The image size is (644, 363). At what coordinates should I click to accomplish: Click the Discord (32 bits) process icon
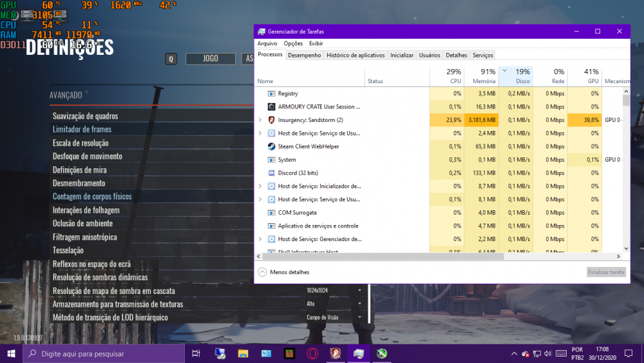click(x=272, y=173)
